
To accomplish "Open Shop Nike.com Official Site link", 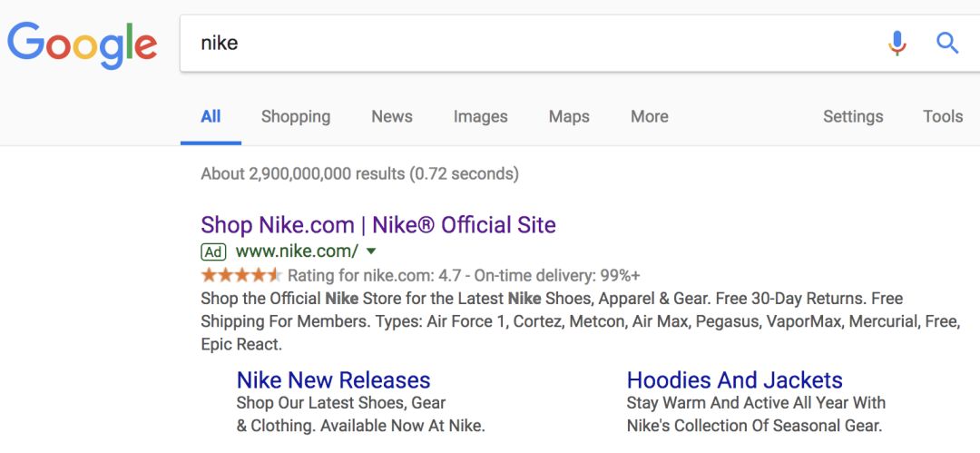I will 377,225.
